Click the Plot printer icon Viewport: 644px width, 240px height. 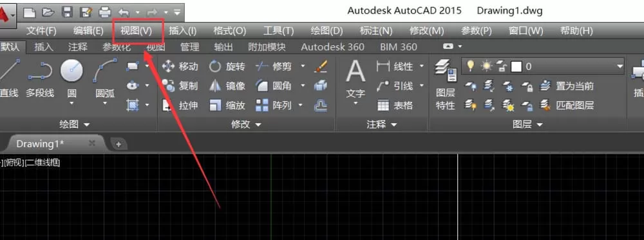point(105,12)
